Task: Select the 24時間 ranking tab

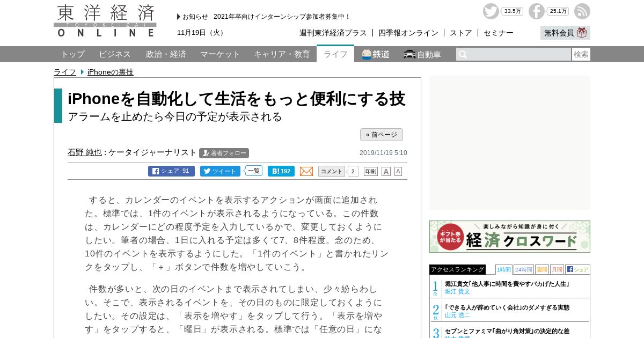Action: point(524,269)
